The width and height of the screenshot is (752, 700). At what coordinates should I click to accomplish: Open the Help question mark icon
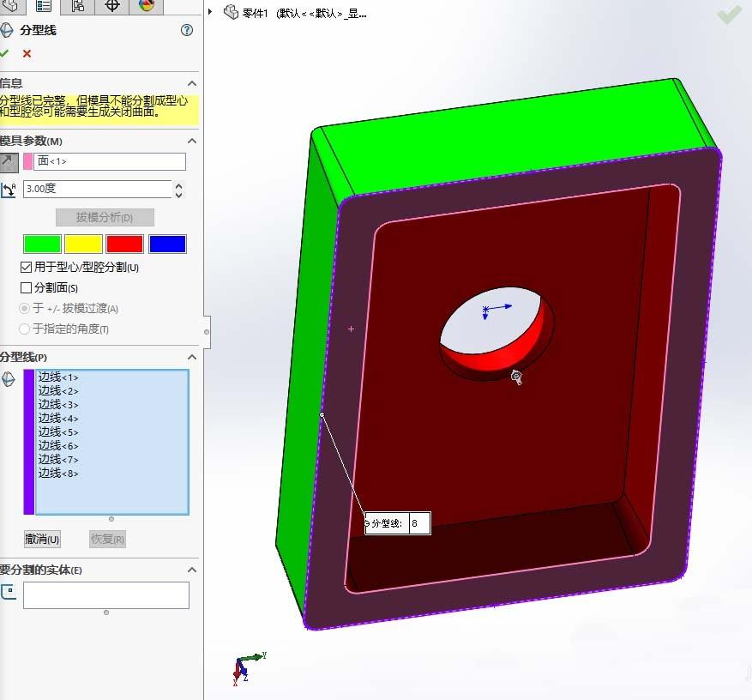pyautogui.click(x=186, y=31)
